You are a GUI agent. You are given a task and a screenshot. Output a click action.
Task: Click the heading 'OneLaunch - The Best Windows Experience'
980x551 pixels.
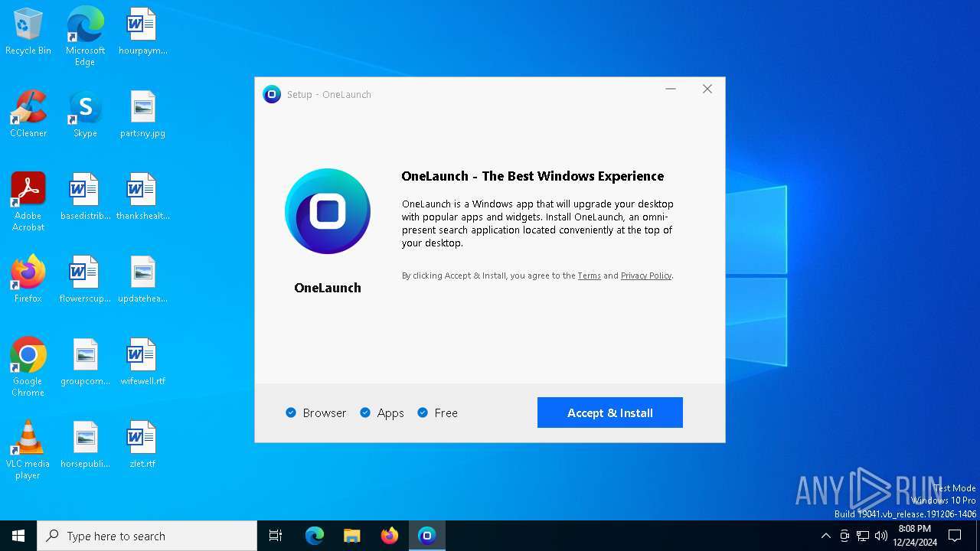click(x=533, y=176)
